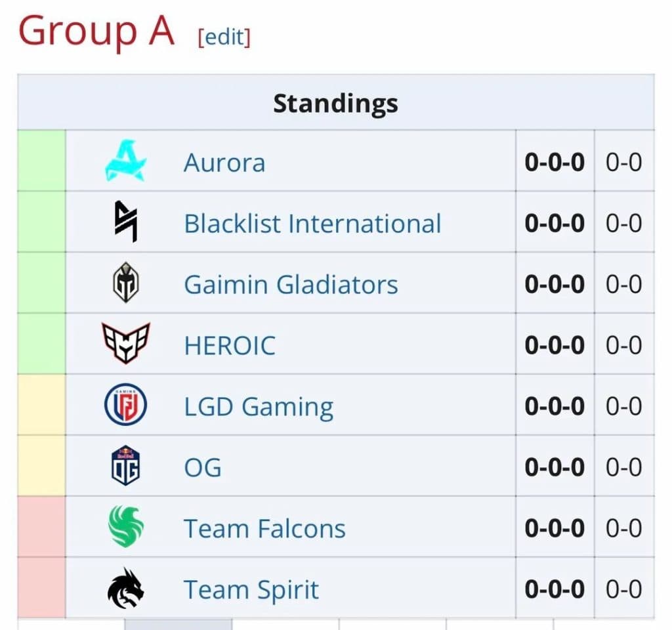Screen dimensions: 672x630
Task: Click the Gaimin Gladiators emblem icon
Action: tap(125, 283)
